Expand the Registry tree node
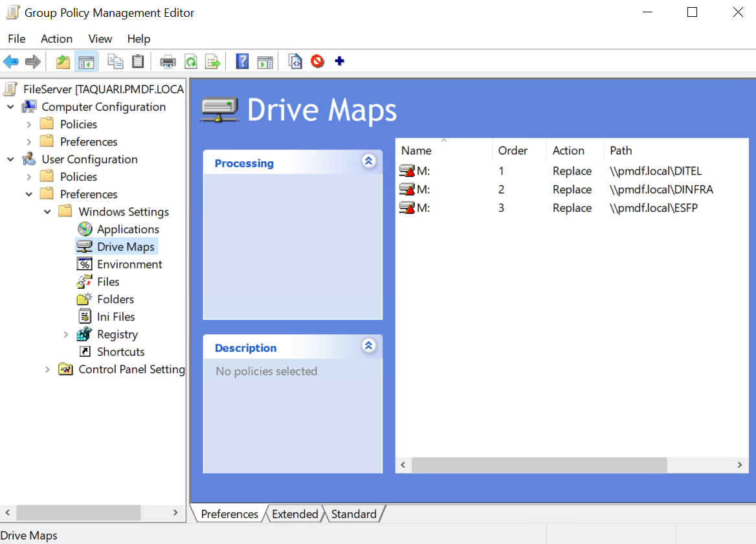 pos(66,334)
